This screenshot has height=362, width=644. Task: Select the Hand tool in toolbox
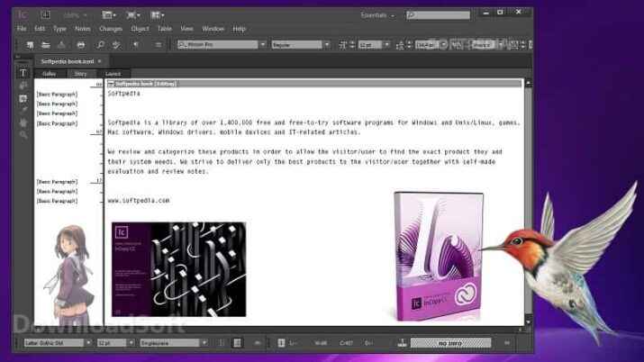coord(23,122)
